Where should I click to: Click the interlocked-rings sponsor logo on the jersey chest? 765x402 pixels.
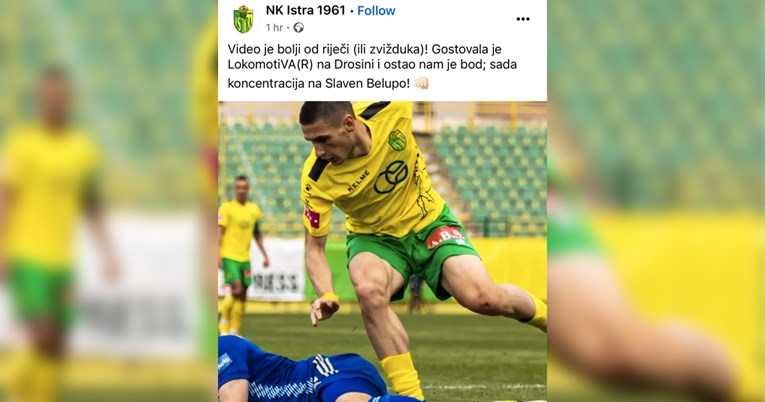pyautogui.click(x=391, y=177)
